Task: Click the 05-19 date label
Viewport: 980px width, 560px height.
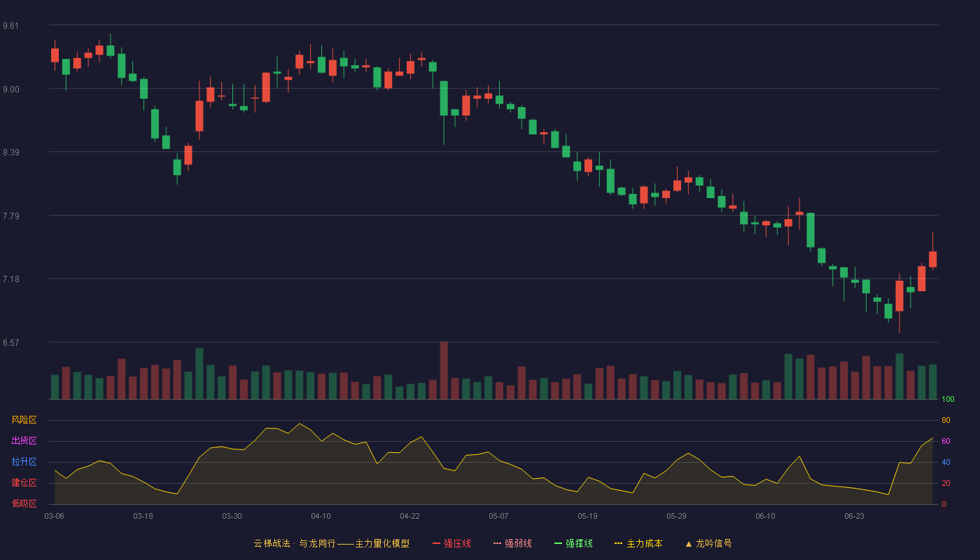Action: pyautogui.click(x=587, y=516)
